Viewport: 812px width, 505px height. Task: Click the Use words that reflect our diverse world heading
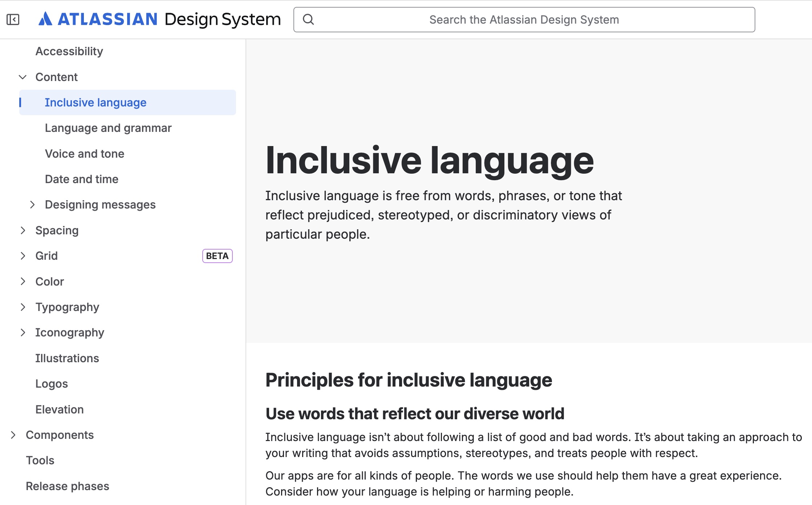[x=415, y=413]
